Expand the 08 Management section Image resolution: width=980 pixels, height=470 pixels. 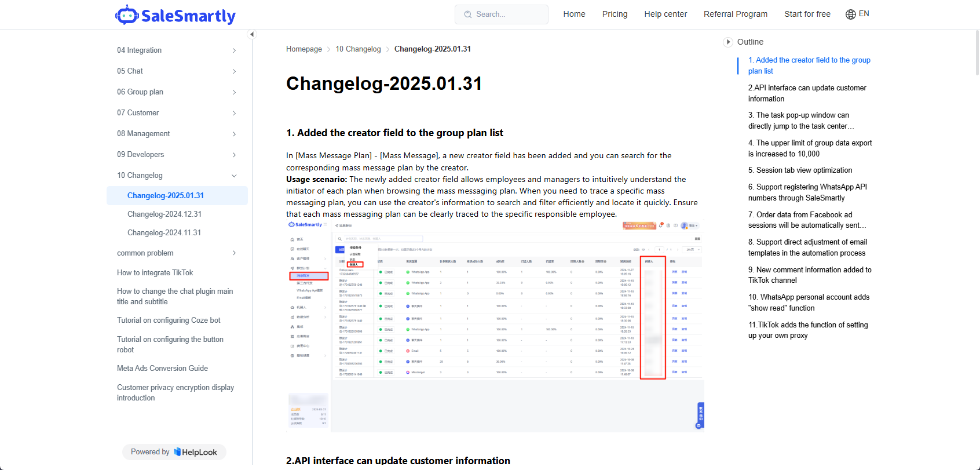coord(177,134)
